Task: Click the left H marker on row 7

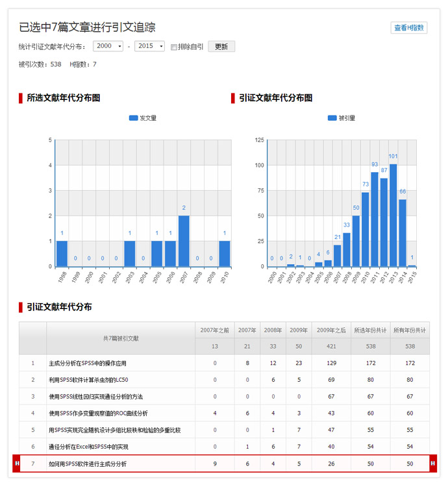Action: coord(17,464)
